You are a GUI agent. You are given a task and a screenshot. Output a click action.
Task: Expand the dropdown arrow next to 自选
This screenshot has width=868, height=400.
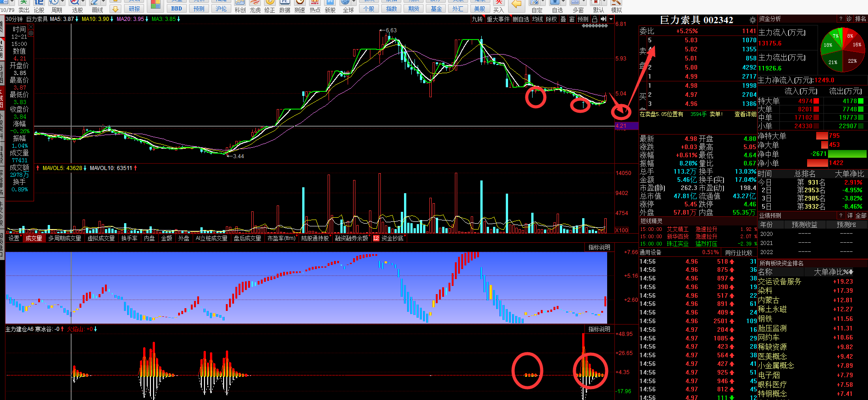563,3
